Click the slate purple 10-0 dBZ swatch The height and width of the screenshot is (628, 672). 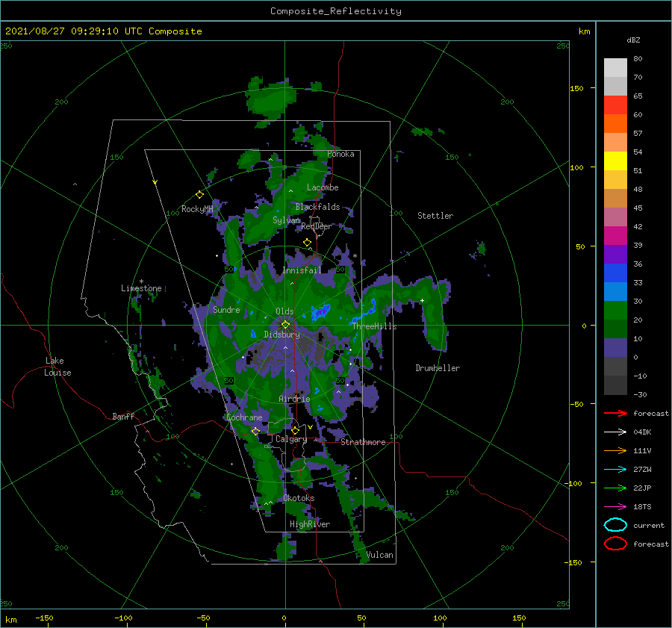615,348
